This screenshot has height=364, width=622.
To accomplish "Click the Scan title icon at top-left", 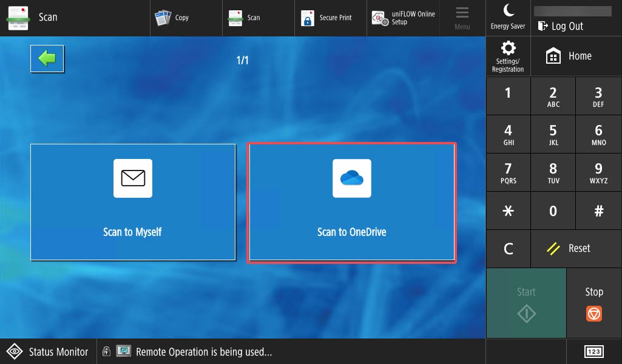I will (18, 18).
